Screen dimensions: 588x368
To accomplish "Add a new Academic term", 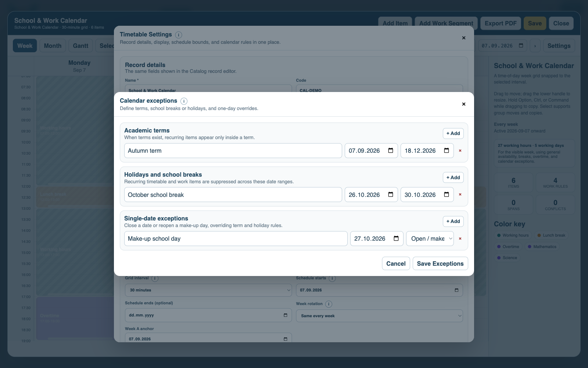I will click(453, 134).
